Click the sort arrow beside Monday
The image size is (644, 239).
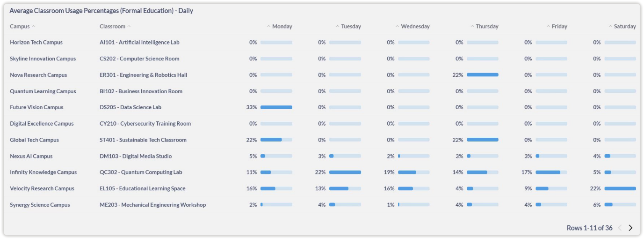tap(268, 27)
